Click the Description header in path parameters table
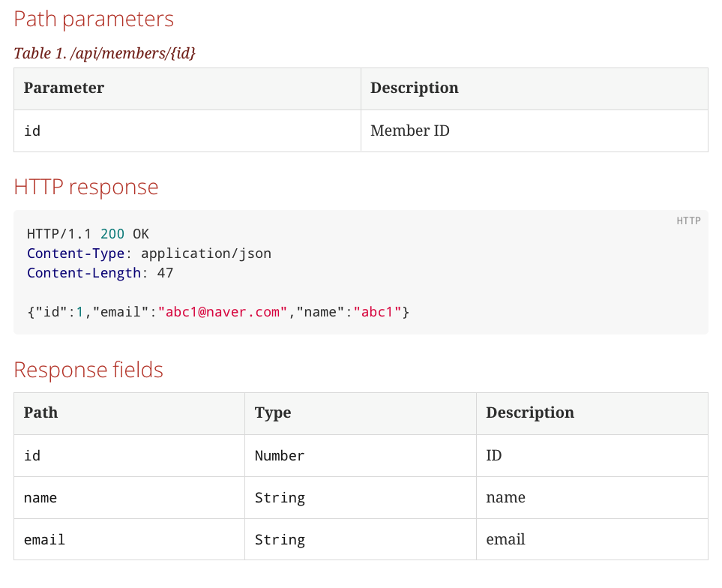Screen dimensions: 722x588 click(534, 88)
